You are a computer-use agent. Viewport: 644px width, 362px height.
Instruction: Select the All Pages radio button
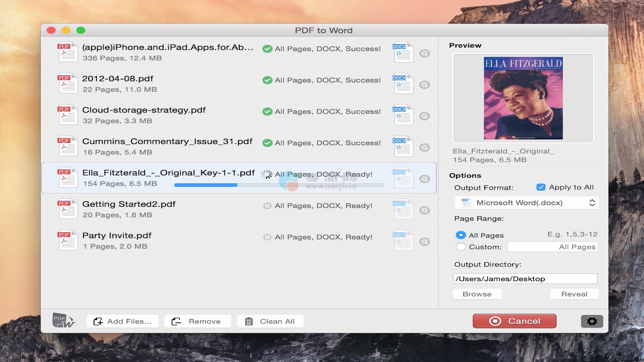pos(461,235)
